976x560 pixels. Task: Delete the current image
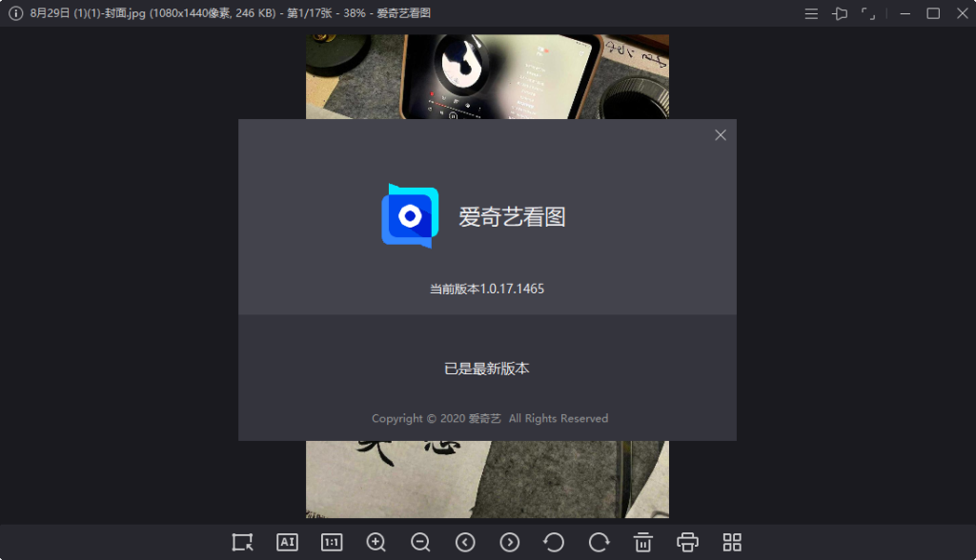[642, 542]
